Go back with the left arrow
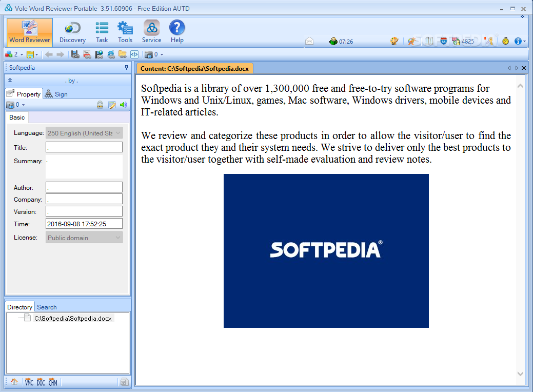The height and width of the screenshot is (392, 533). pos(49,54)
